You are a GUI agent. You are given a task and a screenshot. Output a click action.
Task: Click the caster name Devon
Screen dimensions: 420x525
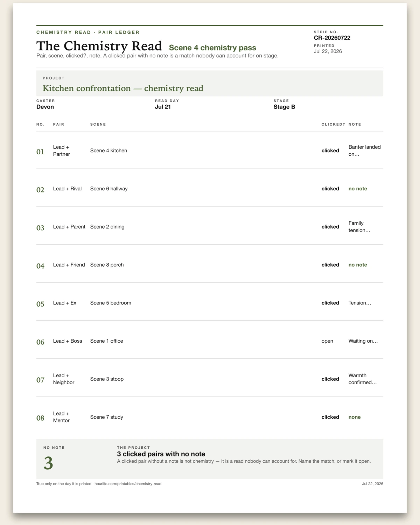coord(45,107)
